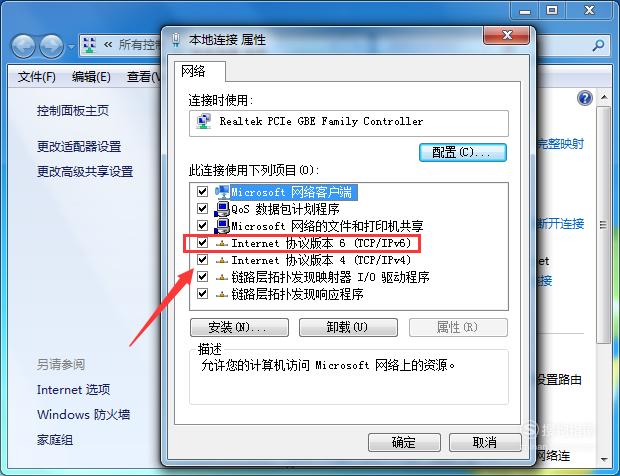Click the 配置(C)... button
The width and height of the screenshot is (620, 476).
click(463, 153)
